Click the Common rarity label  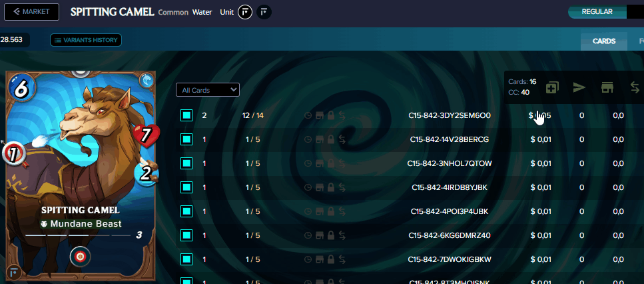pyautogui.click(x=173, y=12)
